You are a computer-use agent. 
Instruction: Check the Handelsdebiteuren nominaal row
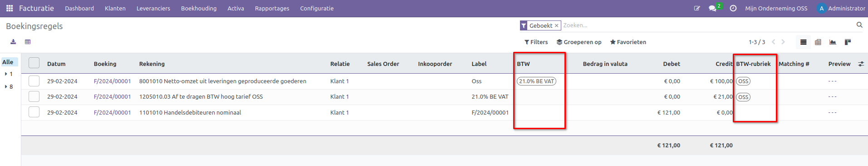[34, 112]
